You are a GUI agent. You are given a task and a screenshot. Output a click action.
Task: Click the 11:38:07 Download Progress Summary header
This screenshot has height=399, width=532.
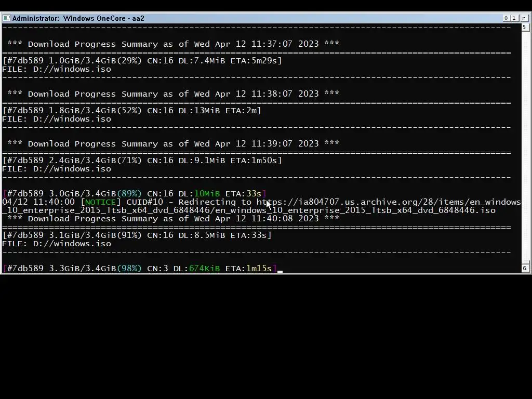173,94
